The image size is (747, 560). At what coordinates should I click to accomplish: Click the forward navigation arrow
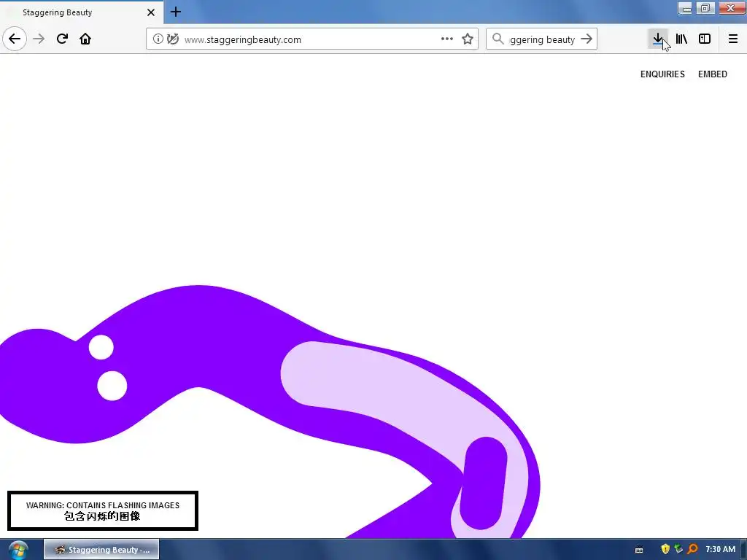click(x=39, y=39)
